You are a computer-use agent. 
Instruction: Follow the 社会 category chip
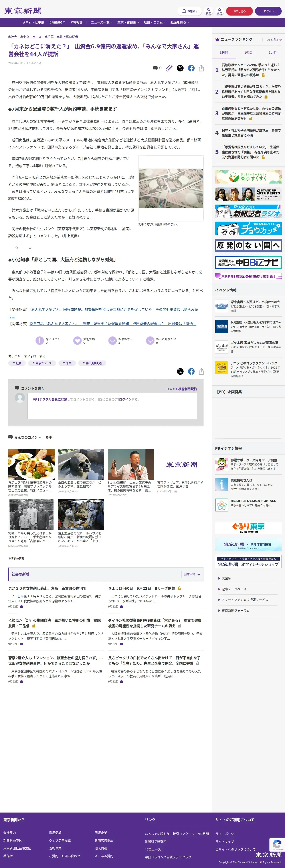pyautogui.click(x=17, y=363)
